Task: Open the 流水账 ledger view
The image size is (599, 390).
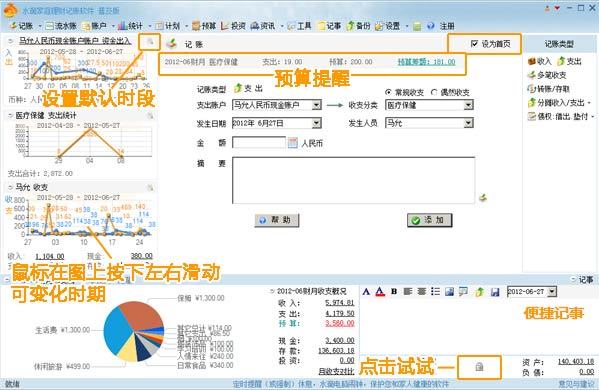Action: (61, 26)
